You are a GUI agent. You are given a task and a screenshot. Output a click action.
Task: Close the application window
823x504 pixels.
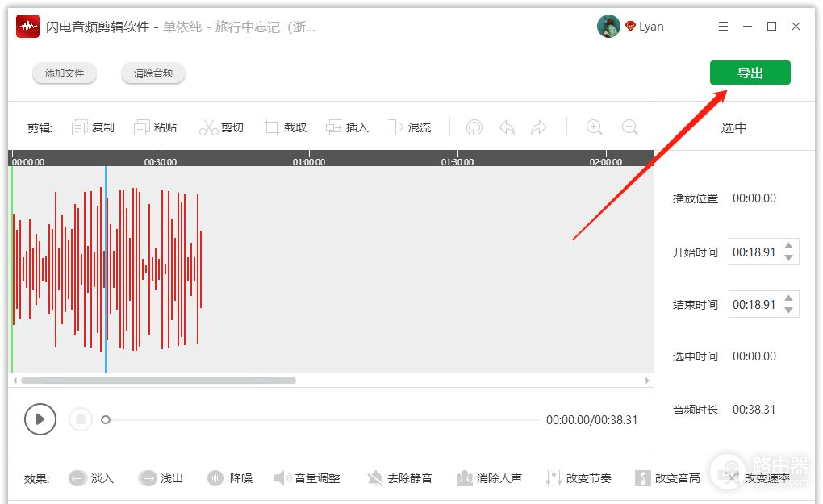point(796,27)
